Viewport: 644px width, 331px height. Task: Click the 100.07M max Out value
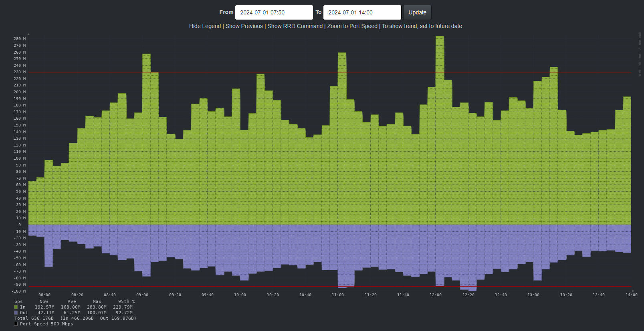[x=97, y=313]
